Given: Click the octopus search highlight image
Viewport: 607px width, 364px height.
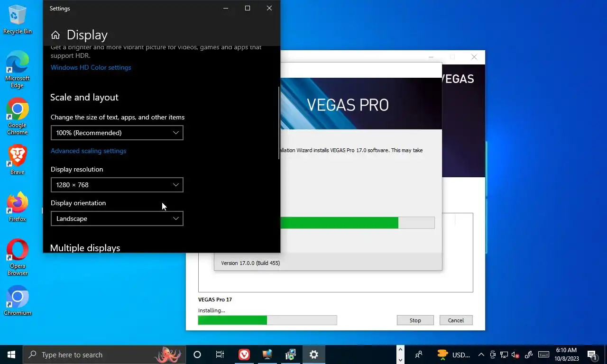Looking at the screenshot, I should (168, 355).
